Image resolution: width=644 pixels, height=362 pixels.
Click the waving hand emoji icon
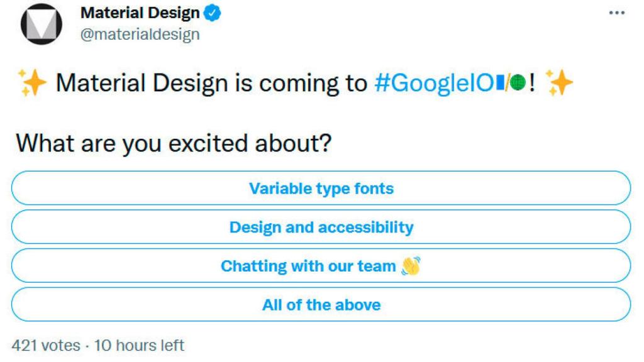coord(411,266)
